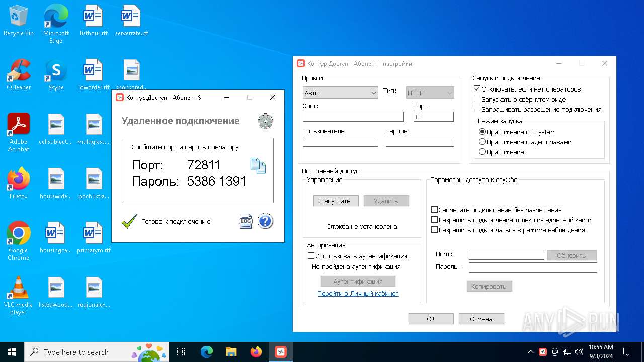Check 'Запретить подключение без разрешения'

pos(435,210)
